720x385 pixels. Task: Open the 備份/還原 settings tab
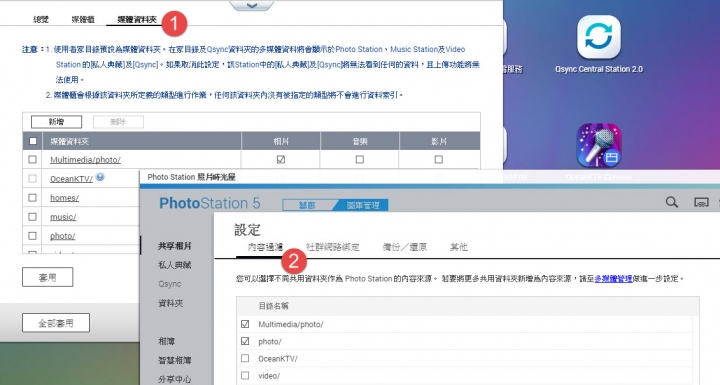(x=405, y=247)
